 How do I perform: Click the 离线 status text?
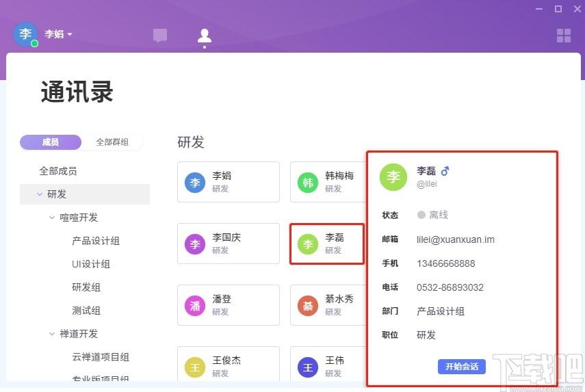[439, 215]
